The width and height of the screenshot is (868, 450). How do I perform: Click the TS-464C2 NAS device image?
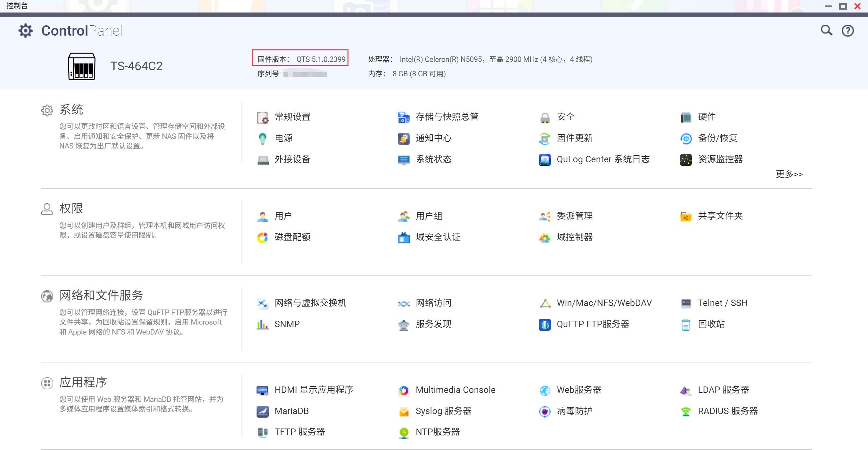82,66
